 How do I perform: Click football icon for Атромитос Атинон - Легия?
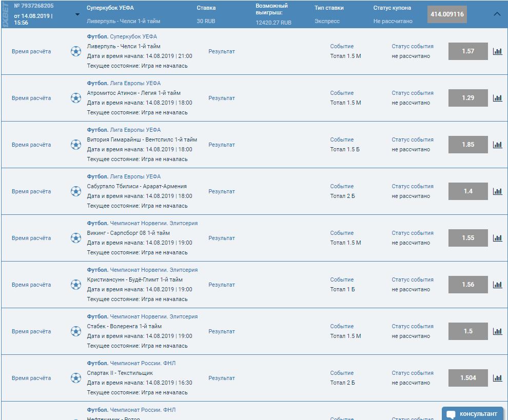[76, 98]
